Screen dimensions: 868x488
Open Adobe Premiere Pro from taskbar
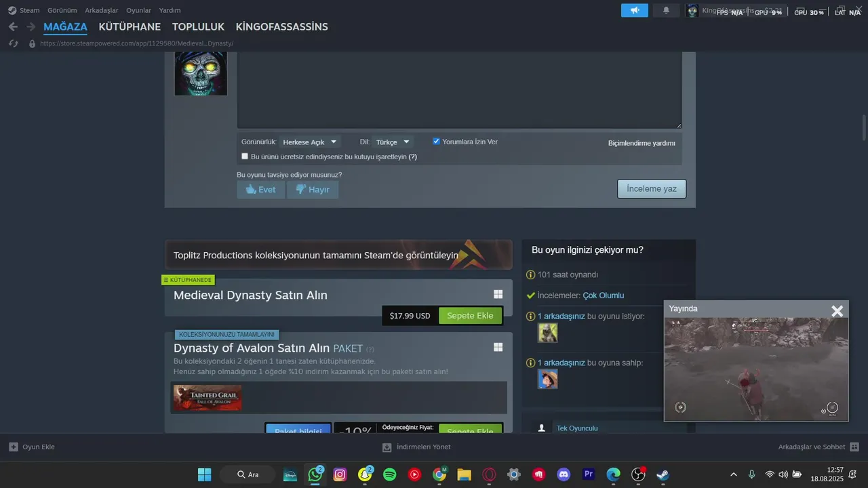click(x=589, y=474)
